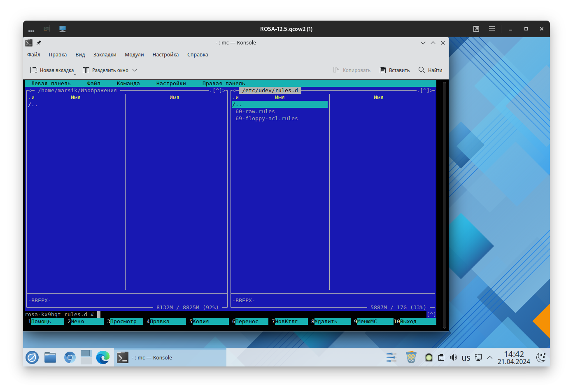Switch the 'us' keyboard layout indicator

tap(466, 357)
